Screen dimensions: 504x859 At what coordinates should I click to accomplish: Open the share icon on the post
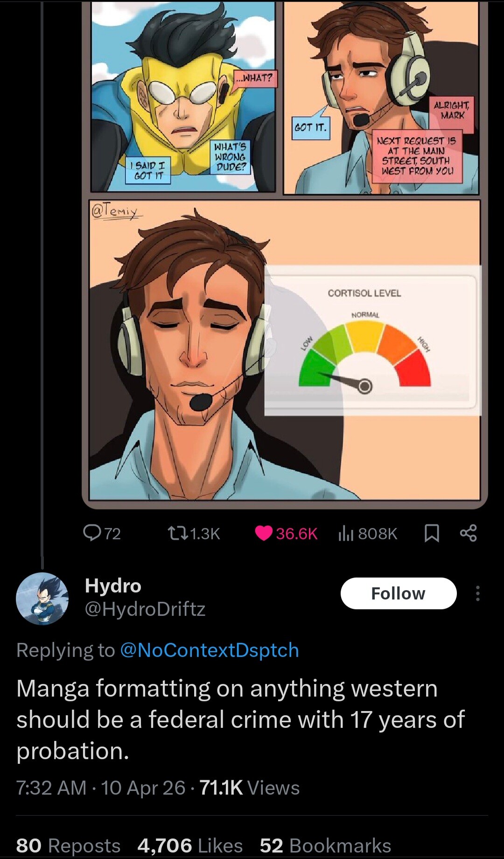coord(468,533)
